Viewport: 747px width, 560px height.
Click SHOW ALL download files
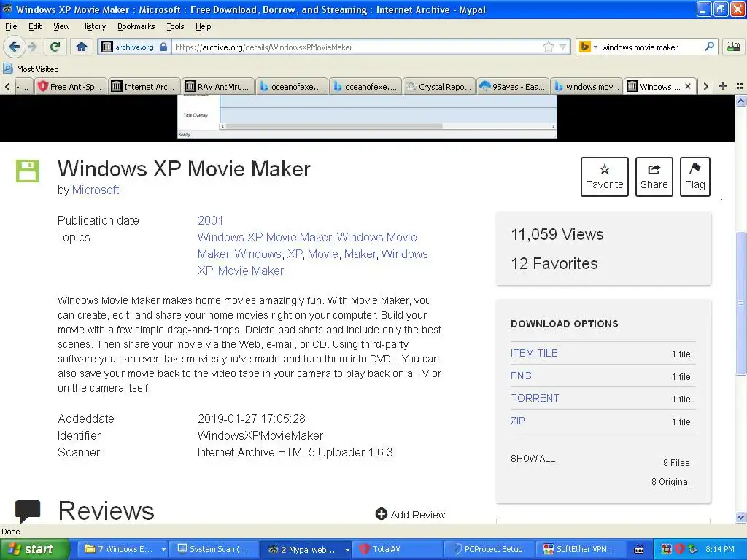point(533,459)
